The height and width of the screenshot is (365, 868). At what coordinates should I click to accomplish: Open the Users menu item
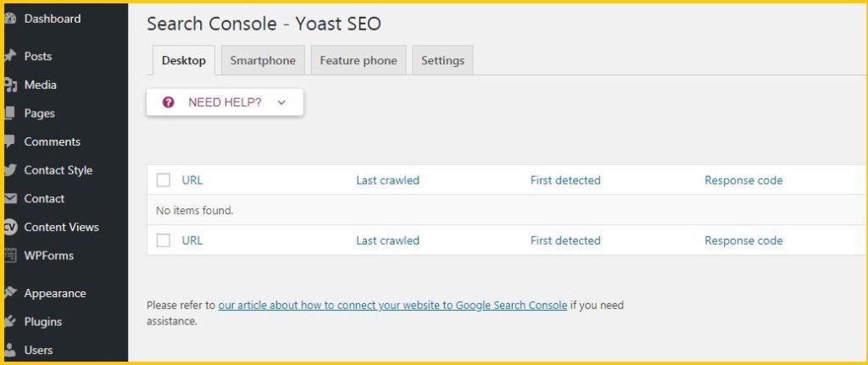click(38, 350)
